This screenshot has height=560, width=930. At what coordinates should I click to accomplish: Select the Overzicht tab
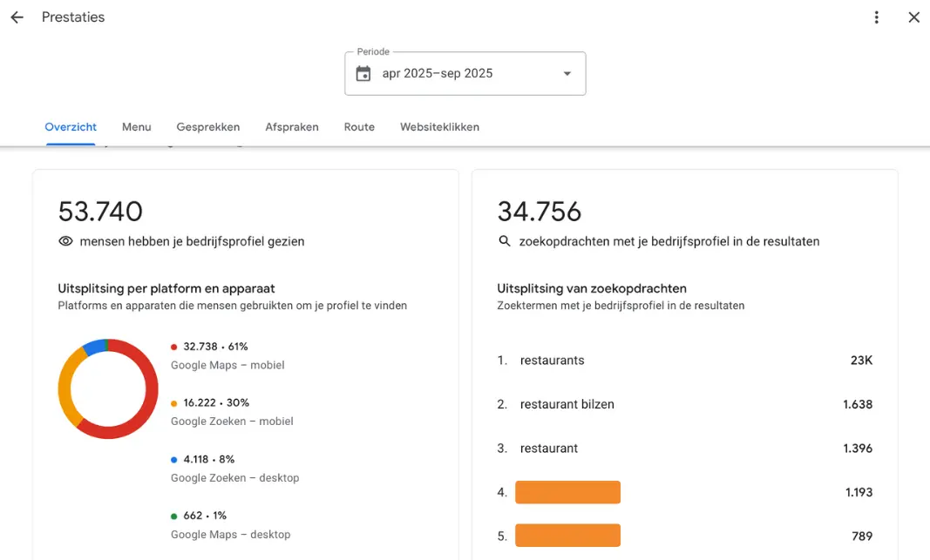tap(71, 127)
